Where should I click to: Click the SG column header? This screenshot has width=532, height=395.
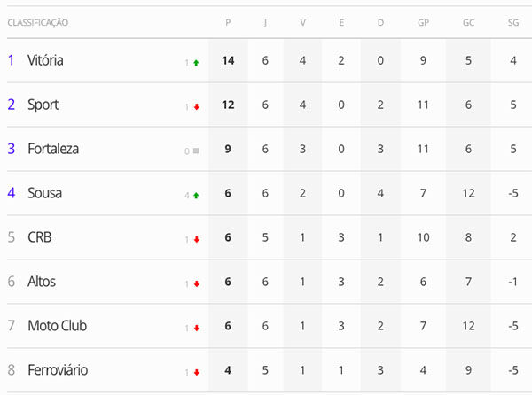pos(513,23)
